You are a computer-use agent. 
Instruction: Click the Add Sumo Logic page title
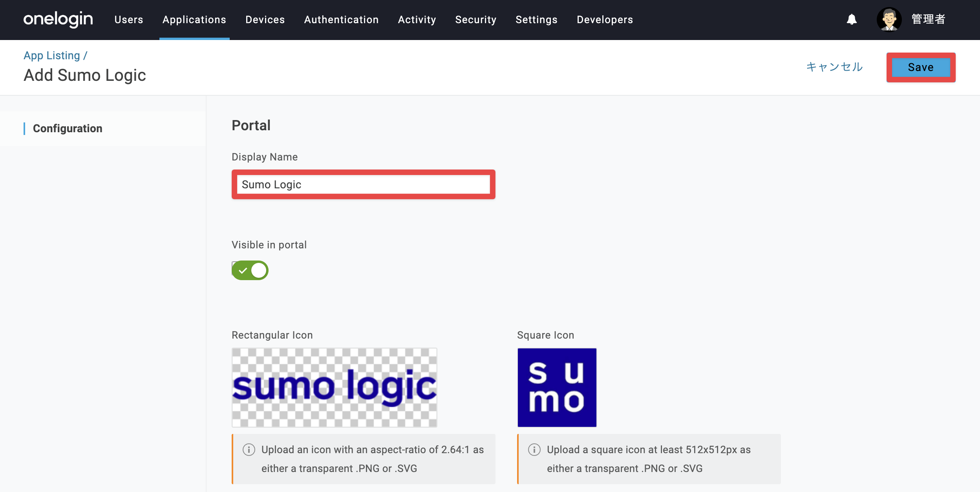[85, 75]
